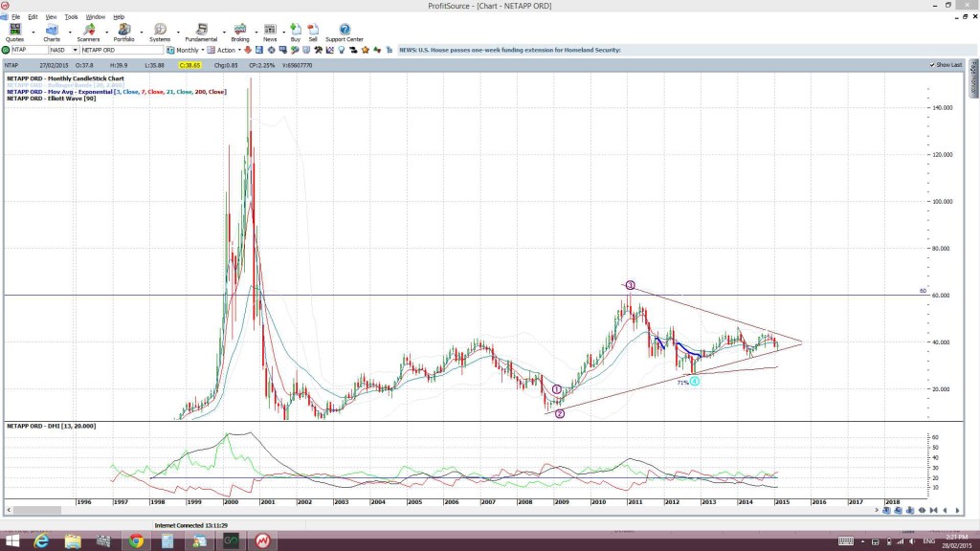Click the compress/expand chart icon at bottom right

coord(922,511)
